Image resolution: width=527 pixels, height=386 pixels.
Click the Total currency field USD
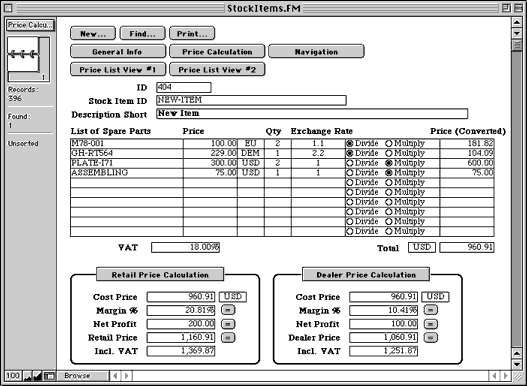(422, 247)
